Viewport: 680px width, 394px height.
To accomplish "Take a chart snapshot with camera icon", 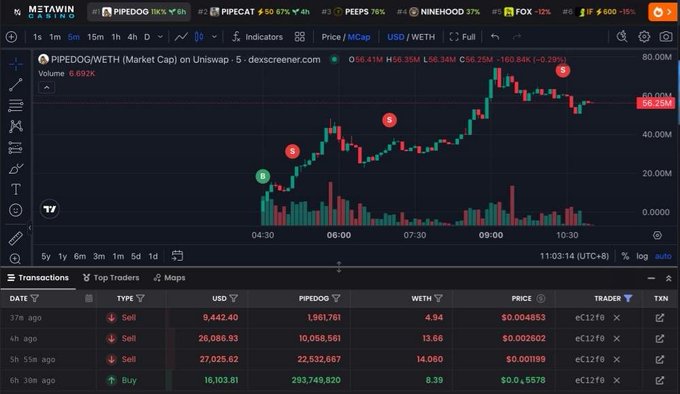I will pyautogui.click(x=666, y=37).
